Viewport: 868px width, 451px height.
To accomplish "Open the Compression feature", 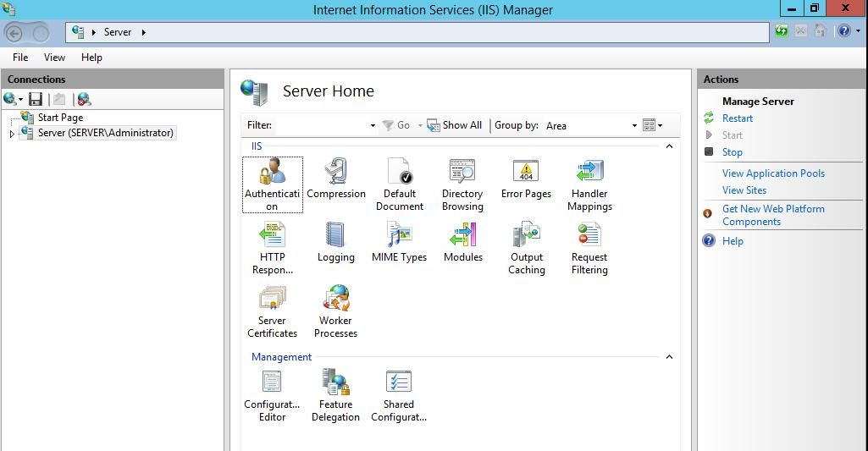I will pos(336,179).
